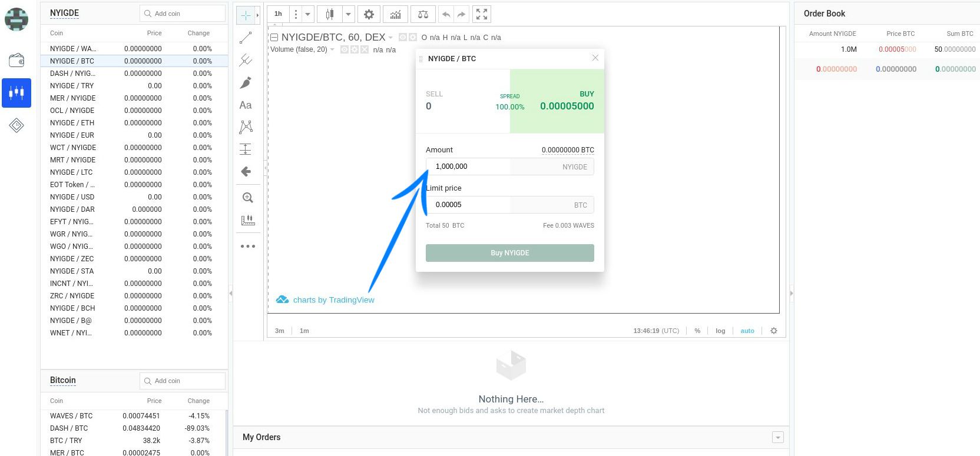Select the SELL side of order form

[x=463, y=101]
